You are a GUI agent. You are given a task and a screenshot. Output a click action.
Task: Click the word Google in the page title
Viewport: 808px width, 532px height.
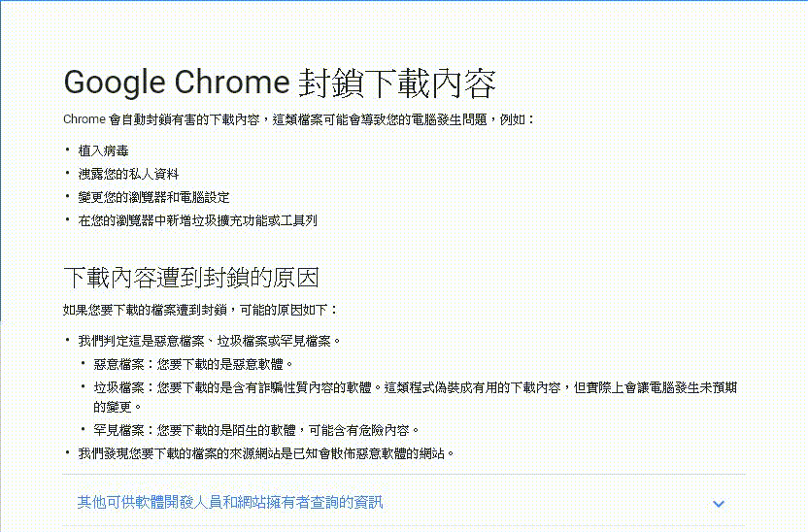(x=114, y=83)
